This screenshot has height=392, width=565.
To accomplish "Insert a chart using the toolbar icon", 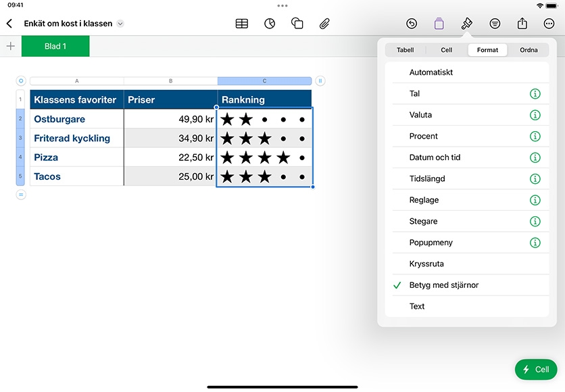I will pos(270,24).
